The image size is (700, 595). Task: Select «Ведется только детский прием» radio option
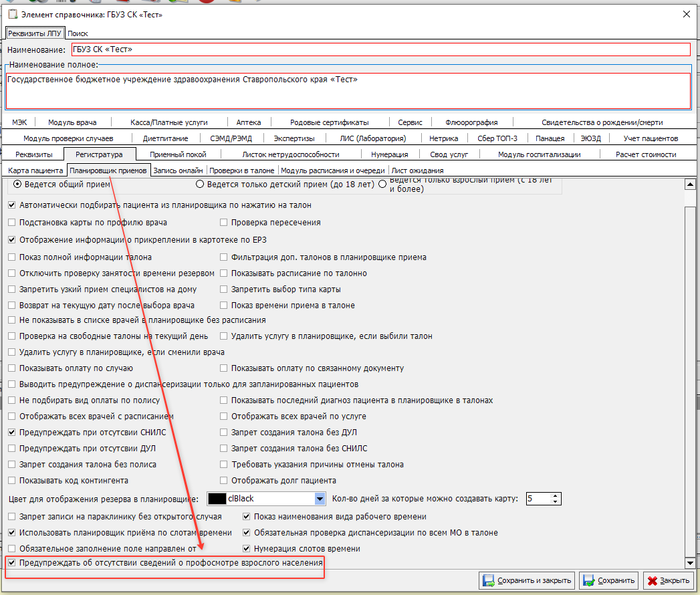click(199, 185)
